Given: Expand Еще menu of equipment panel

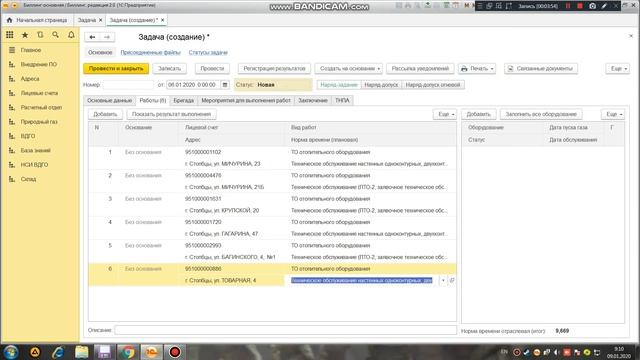Looking at the screenshot, I should [613, 114].
